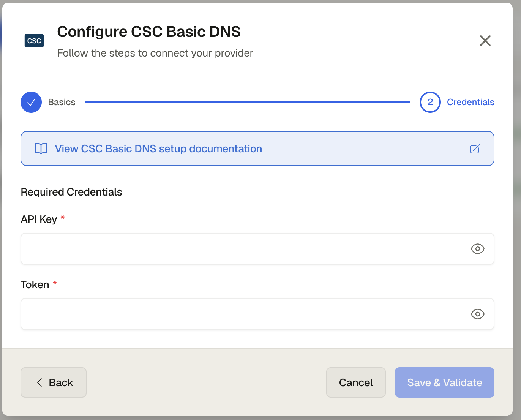
Task: Click the CSC provider logo icon
Action: click(34, 41)
